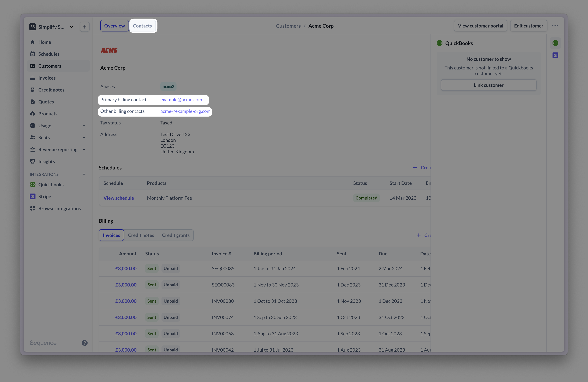Screen dimensions: 588x382
Task: Click the Invoice # column header
Action: [x=221, y=254]
